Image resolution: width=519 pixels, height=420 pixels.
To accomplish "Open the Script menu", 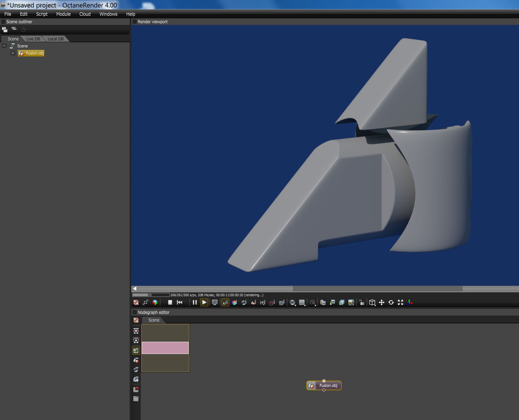I will coord(42,14).
